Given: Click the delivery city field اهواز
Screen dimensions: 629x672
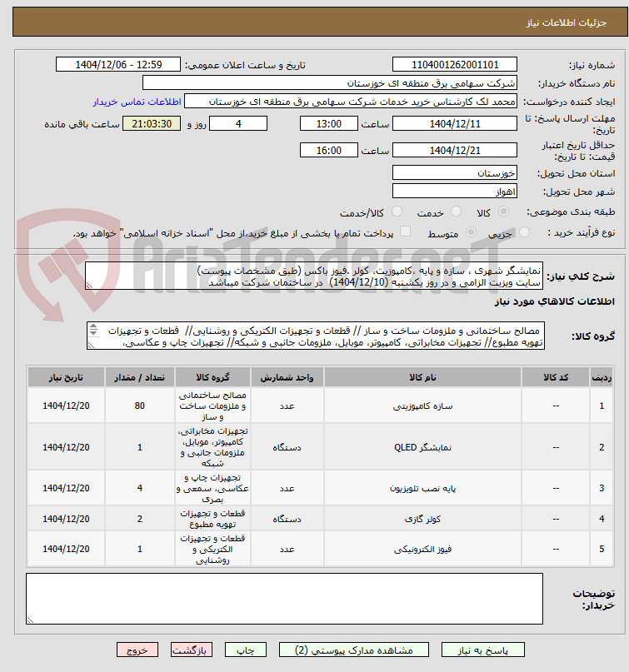Looking at the screenshot, I should click(x=455, y=192).
